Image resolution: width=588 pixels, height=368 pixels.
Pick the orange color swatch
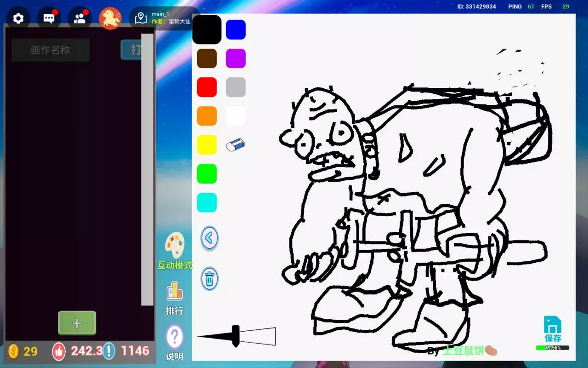[x=207, y=116]
